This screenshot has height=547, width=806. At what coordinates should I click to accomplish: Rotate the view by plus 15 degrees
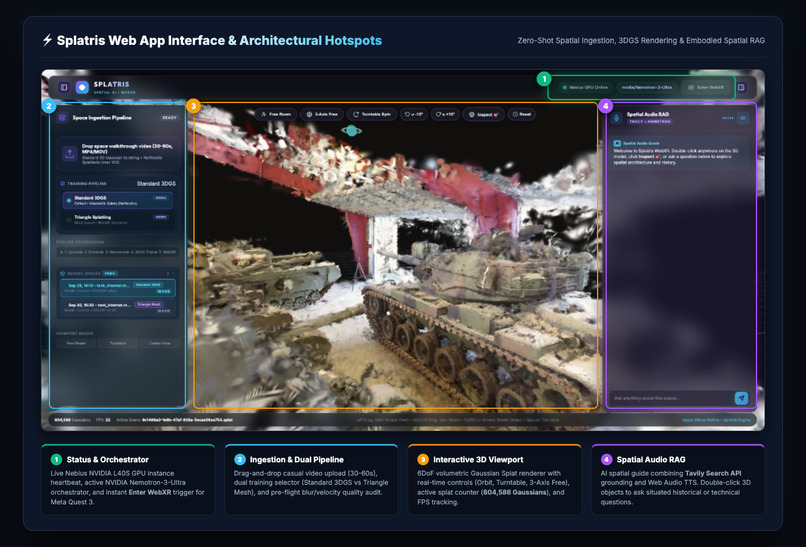(x=445, y=114)
